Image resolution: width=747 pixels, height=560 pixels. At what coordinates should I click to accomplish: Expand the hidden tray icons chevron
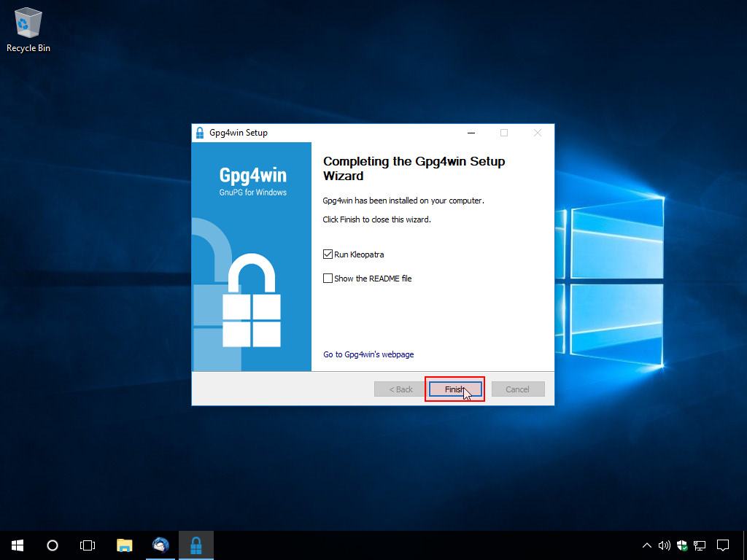[x=646, y=545]
